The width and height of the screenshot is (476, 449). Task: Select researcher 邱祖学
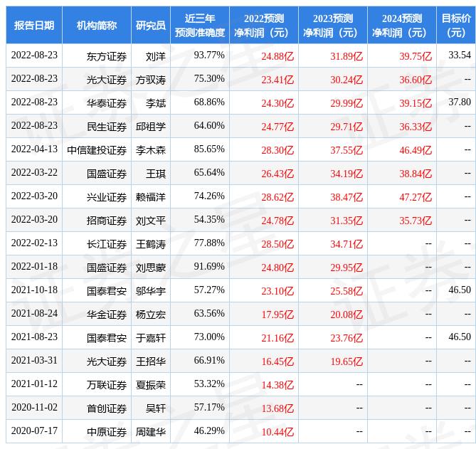point(151,127)
